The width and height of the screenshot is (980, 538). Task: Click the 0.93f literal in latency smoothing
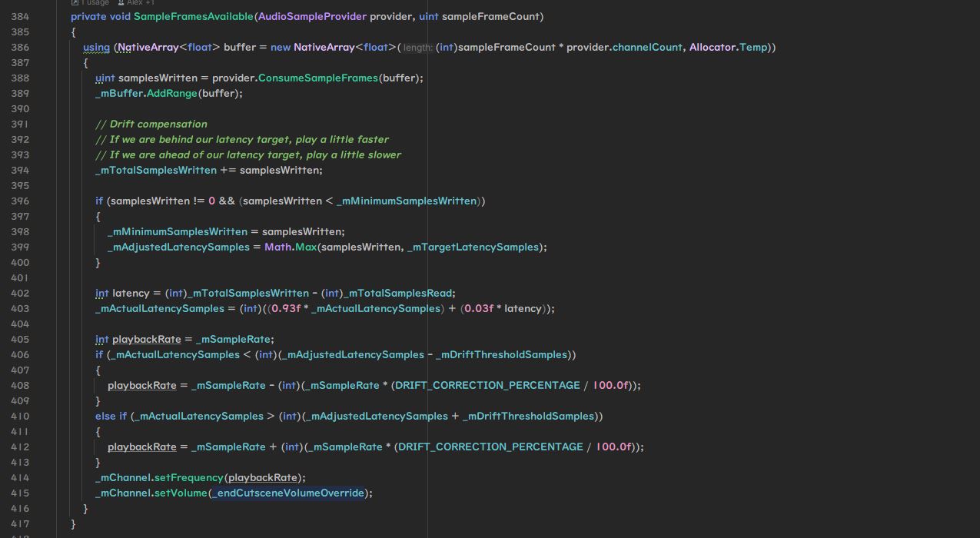pos(286,308)
